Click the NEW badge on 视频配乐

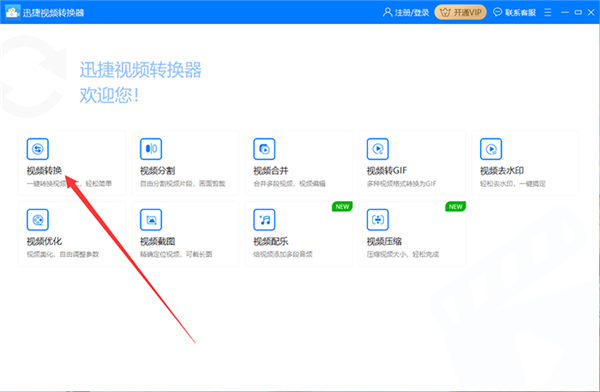[x=342, y=207]
